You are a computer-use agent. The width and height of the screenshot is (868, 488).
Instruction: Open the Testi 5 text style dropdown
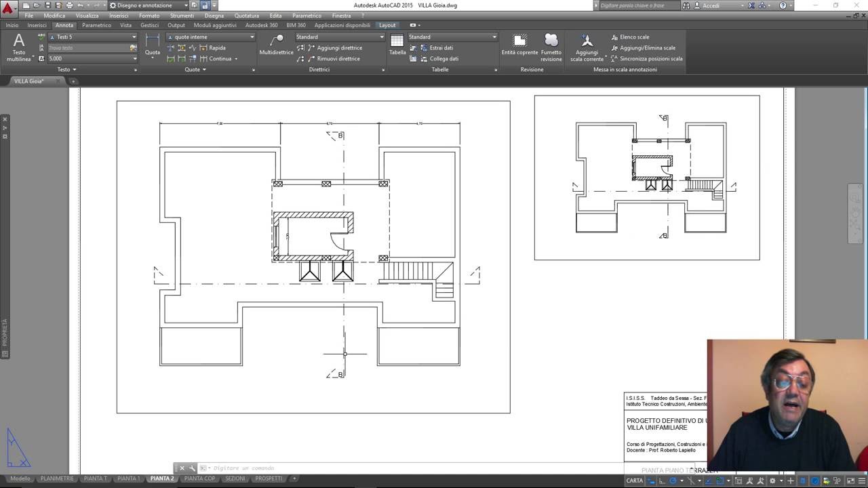point(92,37)
